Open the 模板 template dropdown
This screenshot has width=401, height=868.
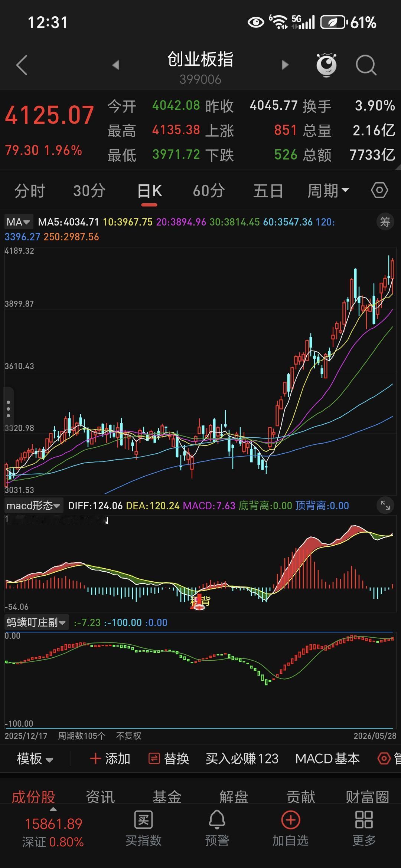click(x=35, y=759)
